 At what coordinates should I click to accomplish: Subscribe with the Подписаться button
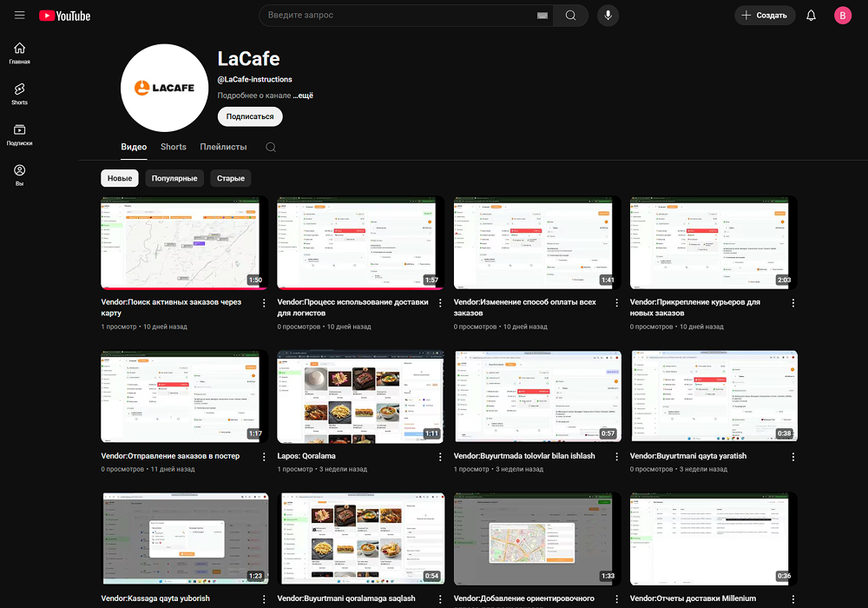(x=250, y=116)
